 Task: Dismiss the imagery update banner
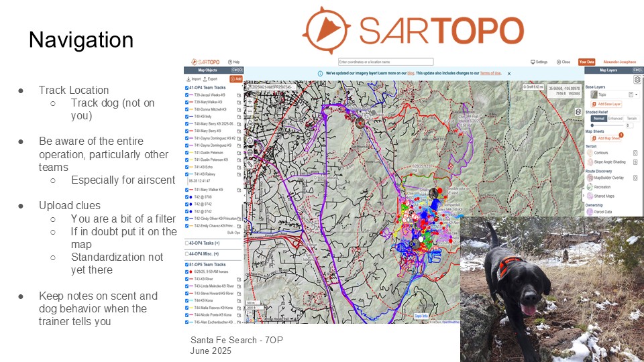pyautogui.click(x=509, y=74)
